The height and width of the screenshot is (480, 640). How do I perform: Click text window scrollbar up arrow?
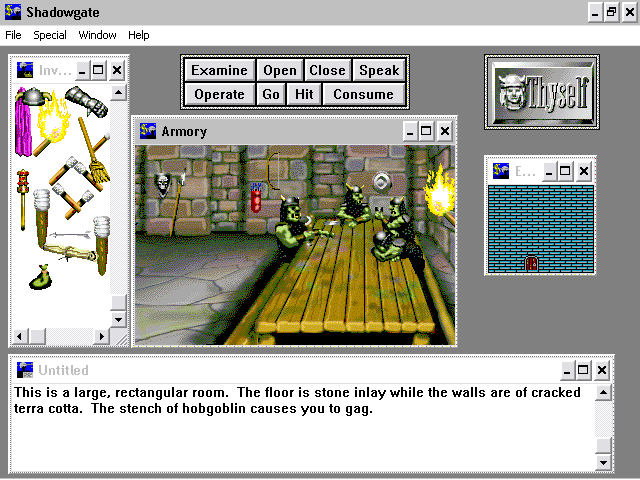pyautogui.click(x=603, y=393)
